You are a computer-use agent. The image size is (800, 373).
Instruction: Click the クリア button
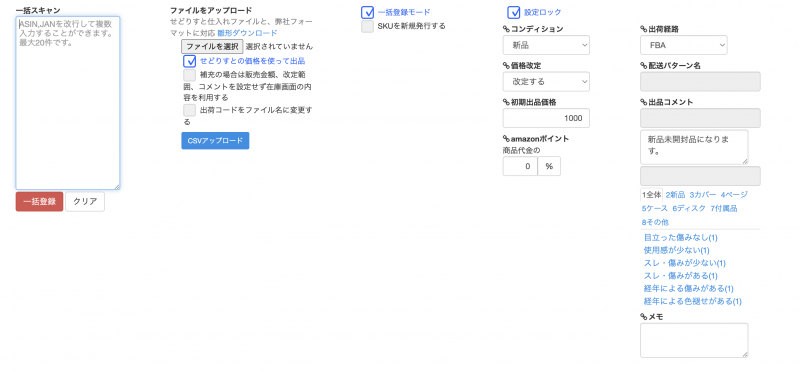pyautogui.click(x=85, y=202)
